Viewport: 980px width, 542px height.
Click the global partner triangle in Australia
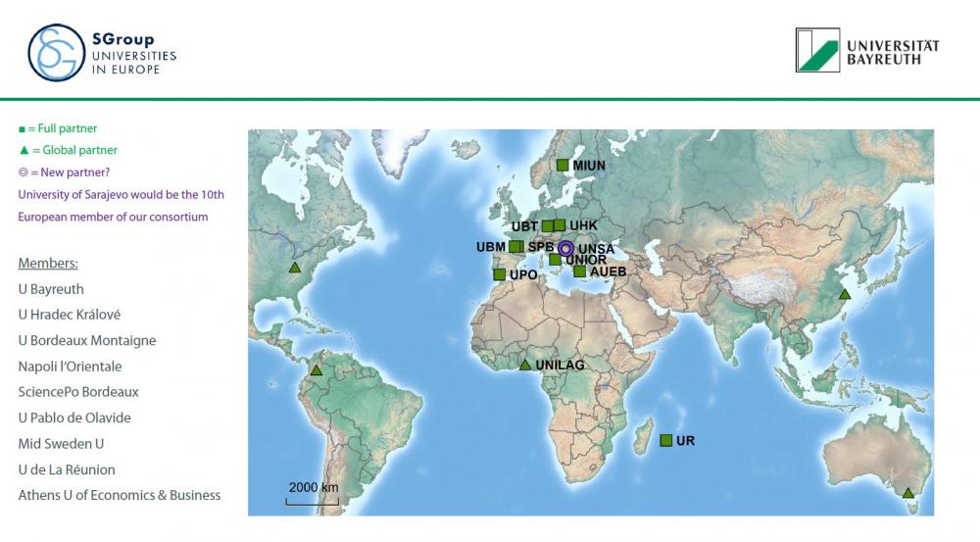point(908,493)
